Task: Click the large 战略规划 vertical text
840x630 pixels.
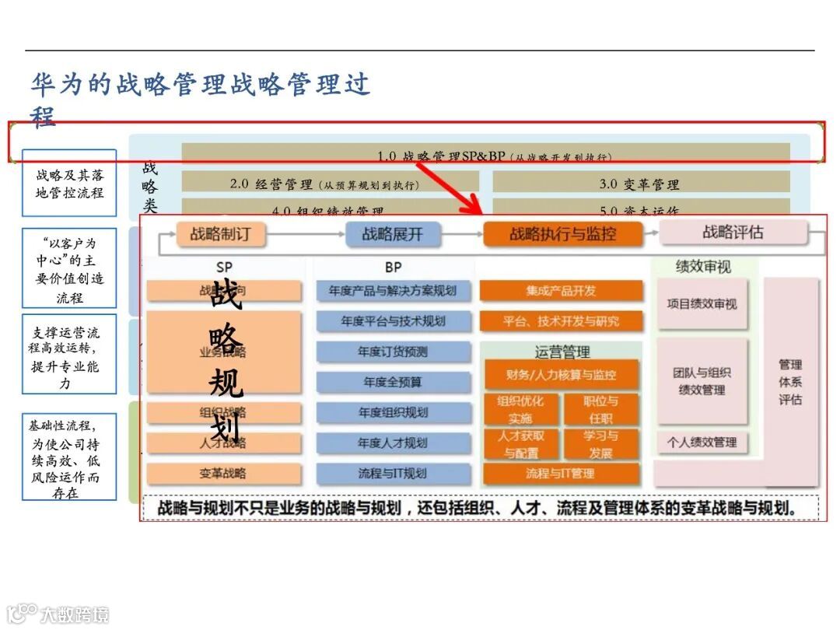Action: [x=226, y=360]
